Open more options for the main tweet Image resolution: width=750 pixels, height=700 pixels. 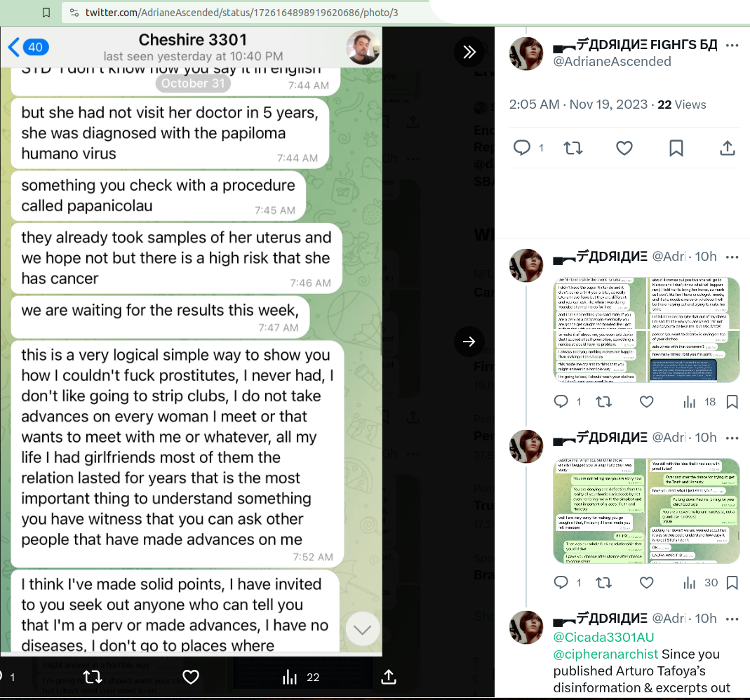pos(732,46)
